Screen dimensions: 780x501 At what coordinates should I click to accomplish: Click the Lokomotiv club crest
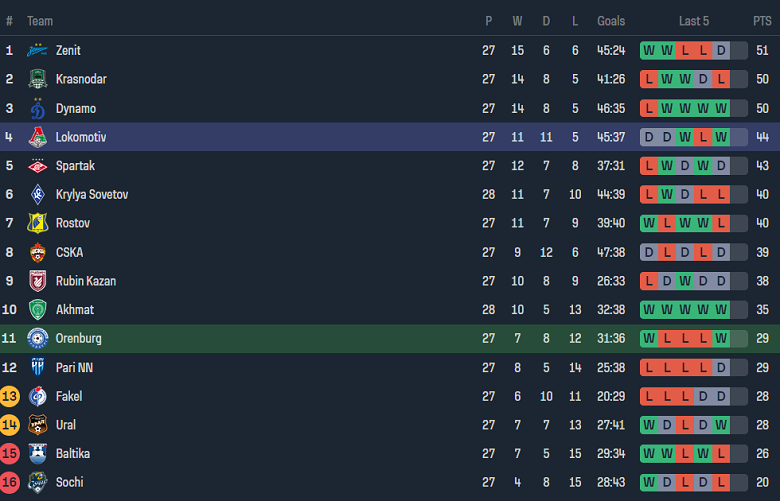(x=38, y=137)
